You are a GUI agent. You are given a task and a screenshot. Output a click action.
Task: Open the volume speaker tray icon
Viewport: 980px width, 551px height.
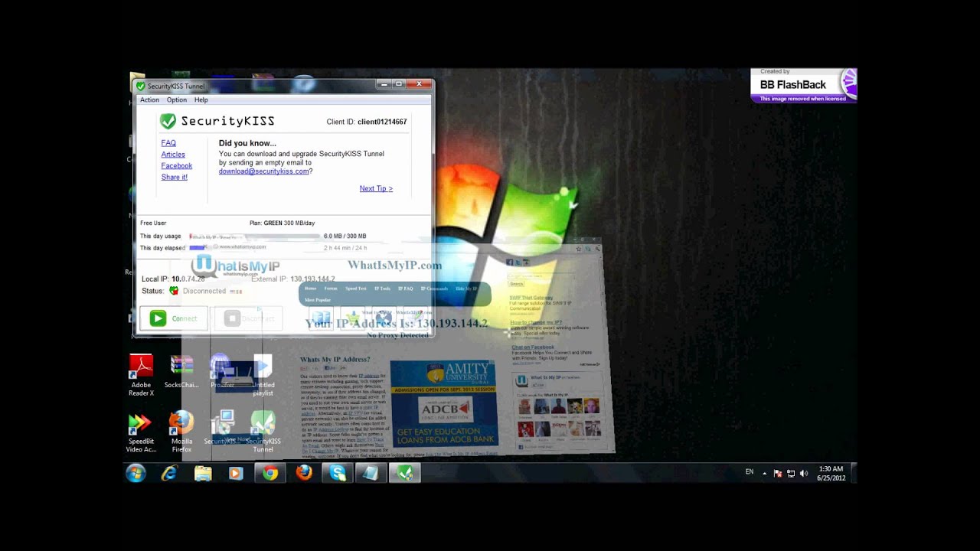click(804, 474)
